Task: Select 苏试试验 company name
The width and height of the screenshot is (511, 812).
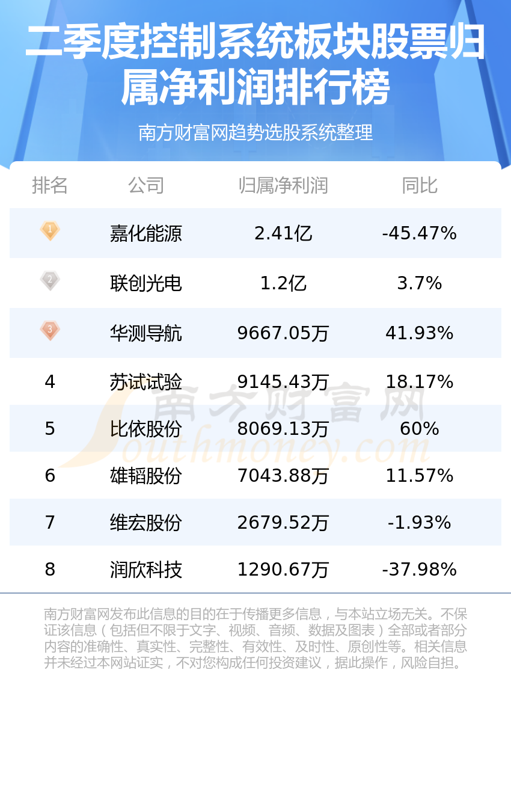Action: [x=146, y=382]
